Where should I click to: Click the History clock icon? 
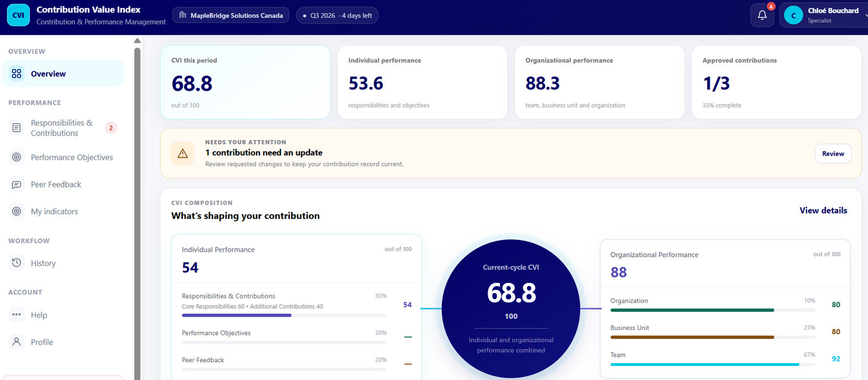click(17, 263)
